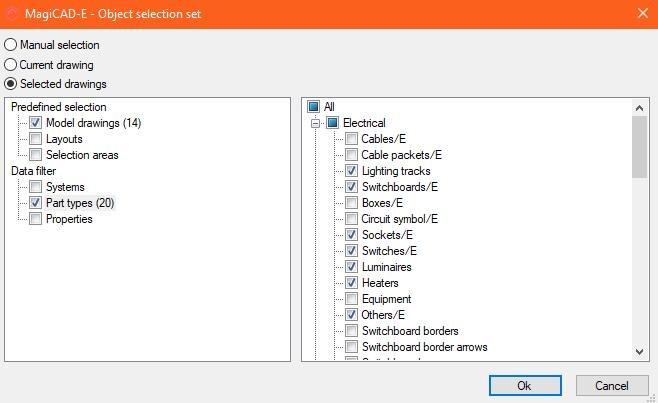Uncheck the Lighting tracks checkbox

click(x=351, y=170)
